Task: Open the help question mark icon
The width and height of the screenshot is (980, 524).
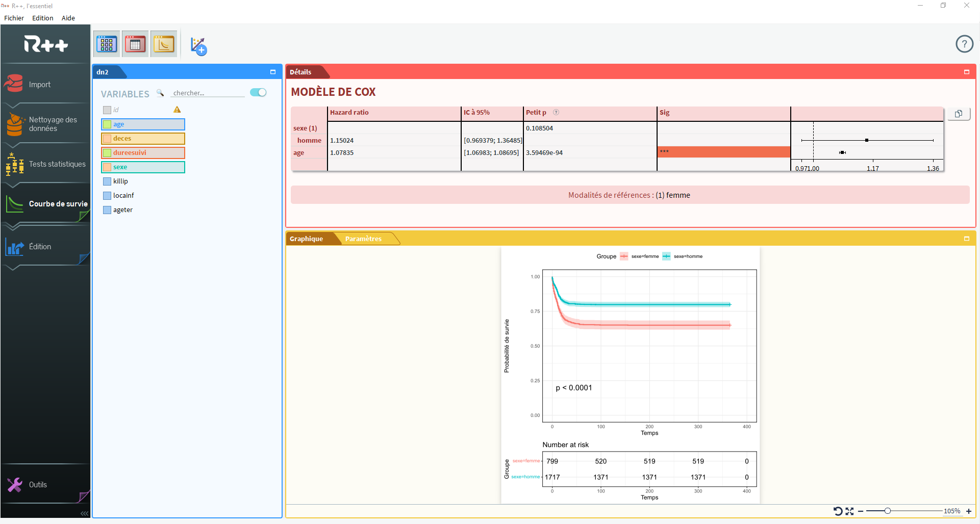Action: [x=964, y=44]
